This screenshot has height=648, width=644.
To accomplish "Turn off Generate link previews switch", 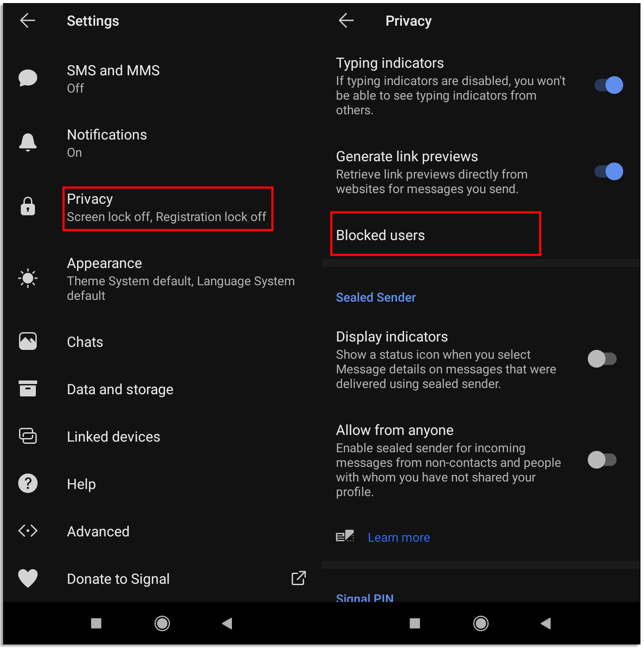I will pos(609,171).
